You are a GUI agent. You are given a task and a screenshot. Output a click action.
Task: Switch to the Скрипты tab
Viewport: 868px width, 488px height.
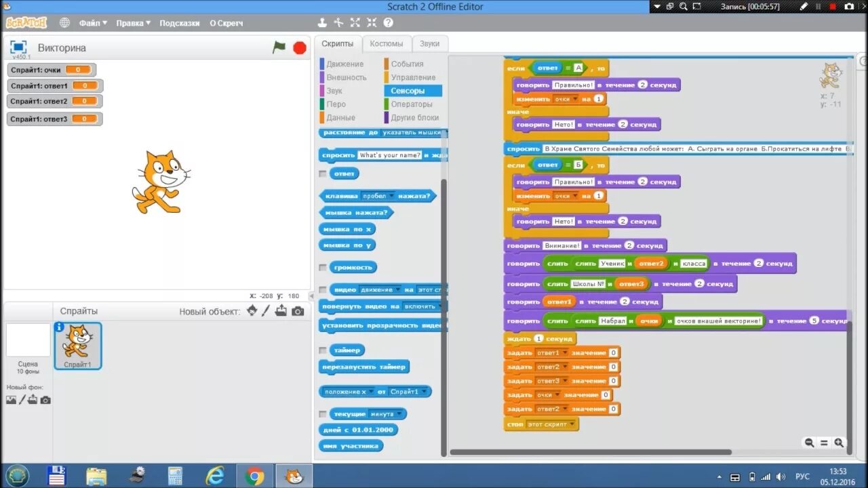point(337,43)
